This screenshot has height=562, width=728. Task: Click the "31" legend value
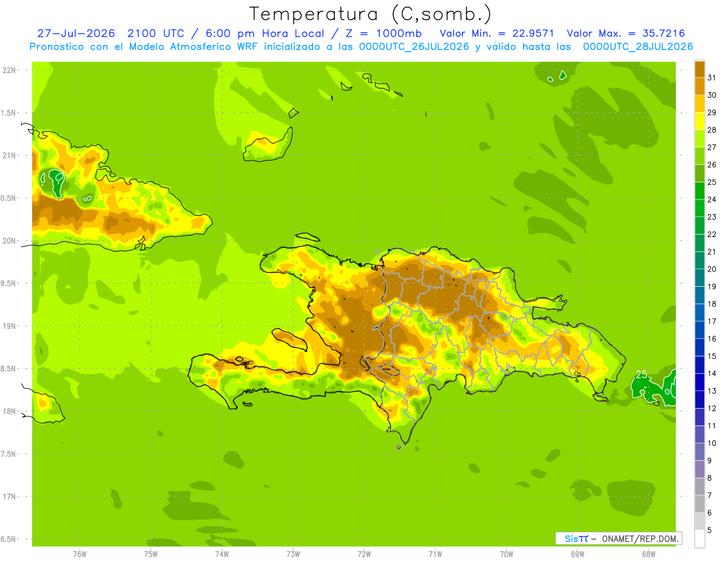point(712,78)
